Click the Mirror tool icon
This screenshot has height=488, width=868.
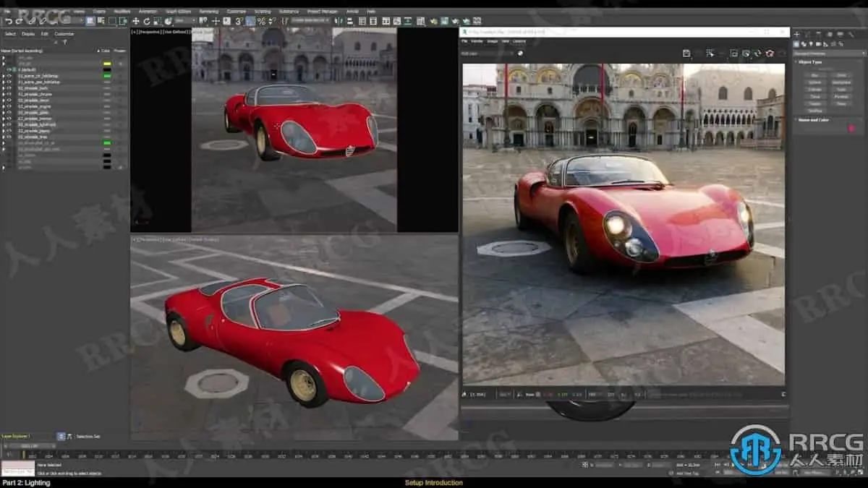pos(340,22)
